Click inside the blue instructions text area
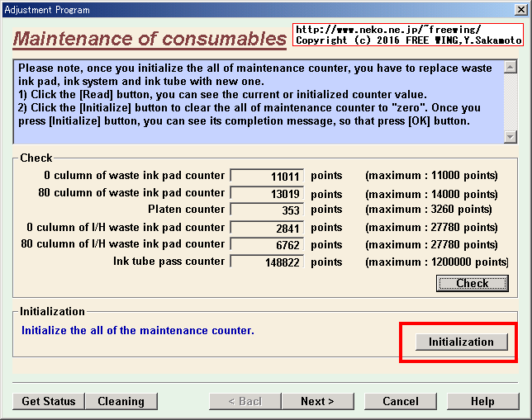The image size is (532, 420). click(x=256, y=101)
